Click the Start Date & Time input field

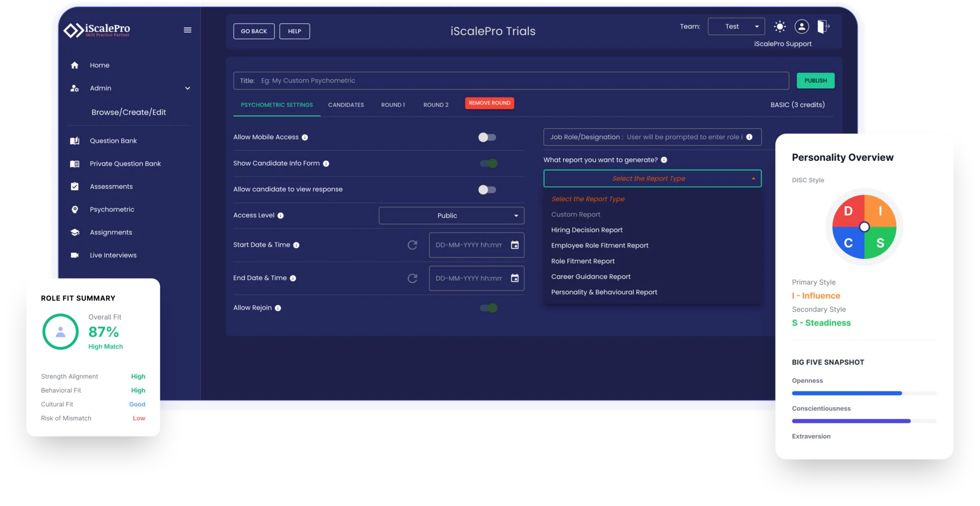coord(477,245)
